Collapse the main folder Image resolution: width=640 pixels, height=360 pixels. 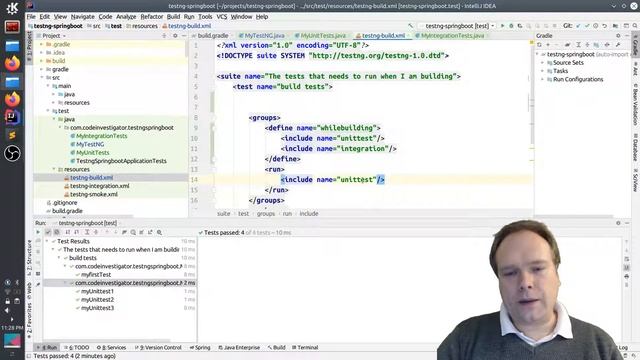pyautogui.click(x=47, y=86)
